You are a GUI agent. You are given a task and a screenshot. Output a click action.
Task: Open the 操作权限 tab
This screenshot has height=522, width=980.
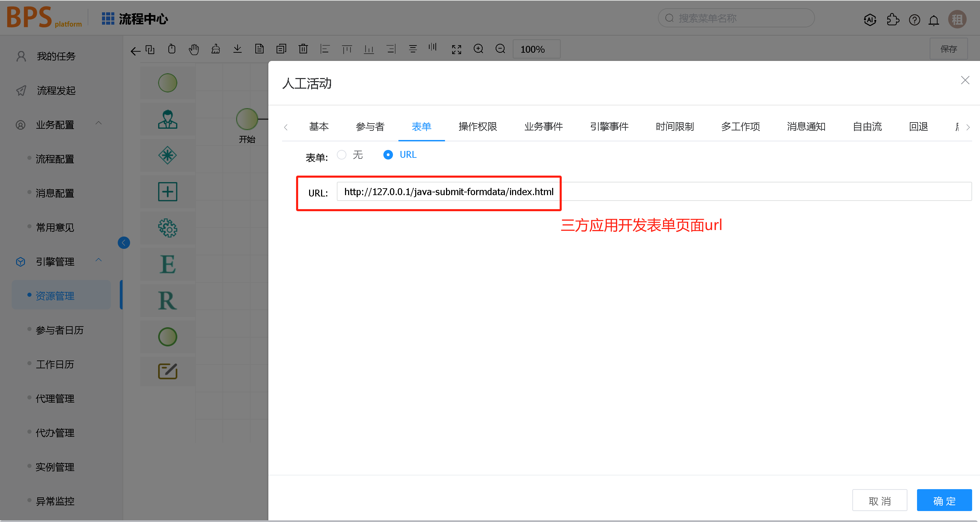coord(478,127)
